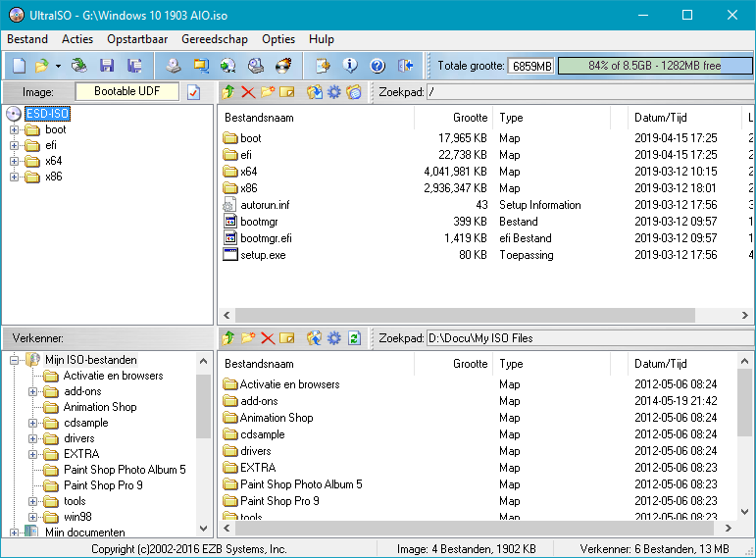Open the Bestand menu
This screenshot has height=558, width=756.
point(27,39)
